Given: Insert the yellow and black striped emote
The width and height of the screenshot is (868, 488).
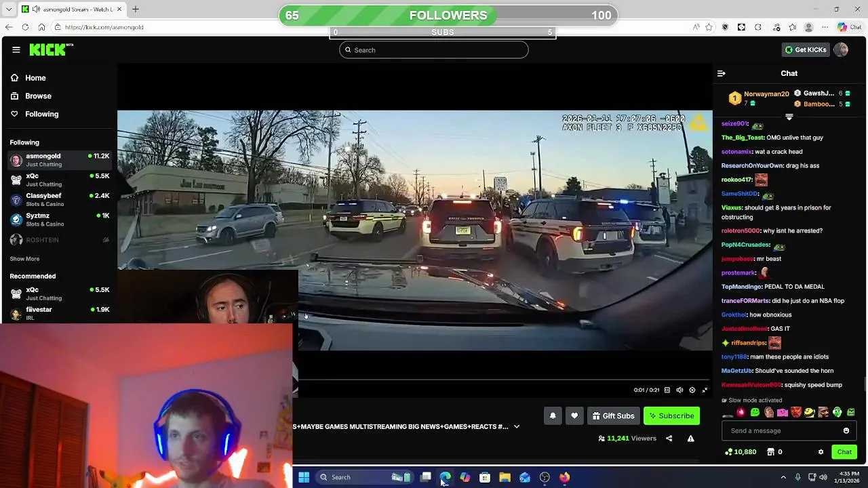Looking at the screenshot, I should click(810, 412).
